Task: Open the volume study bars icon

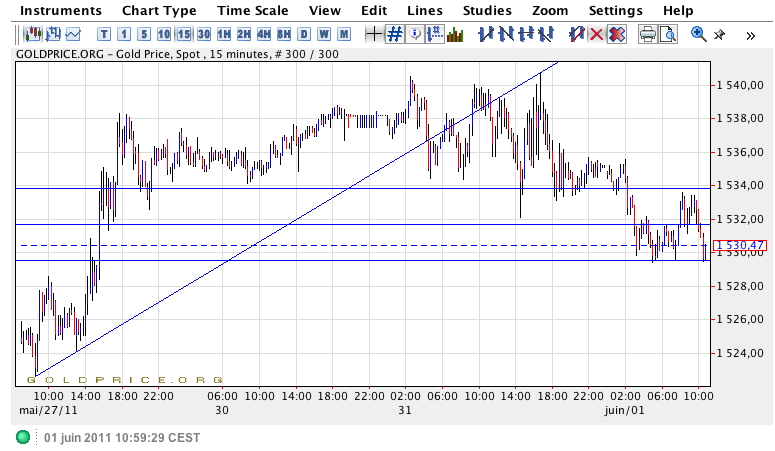Action: [455, 34]
